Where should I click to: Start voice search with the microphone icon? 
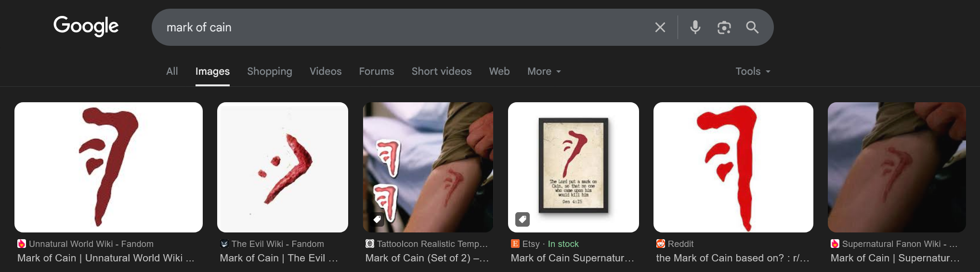coord(695,27)
